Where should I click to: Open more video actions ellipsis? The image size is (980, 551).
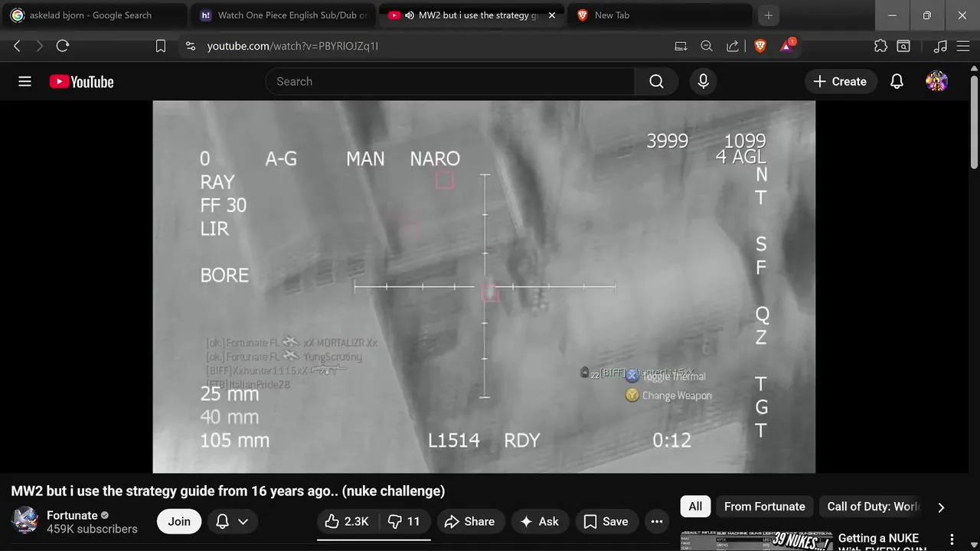(x=657, y=521)
